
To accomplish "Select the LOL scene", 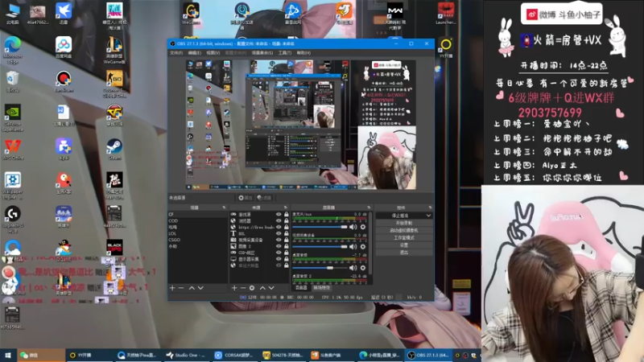I will [197, 233].
